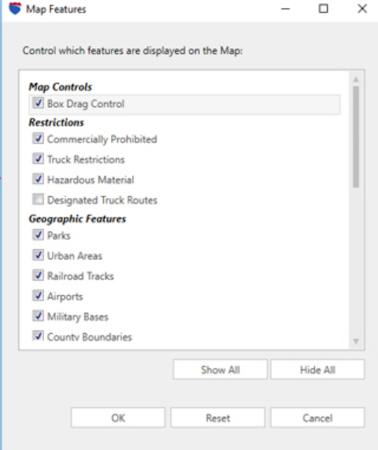Screen dimensions: 378x450
Task: Confirm with the OK button
Action: (x=118, y=418)
